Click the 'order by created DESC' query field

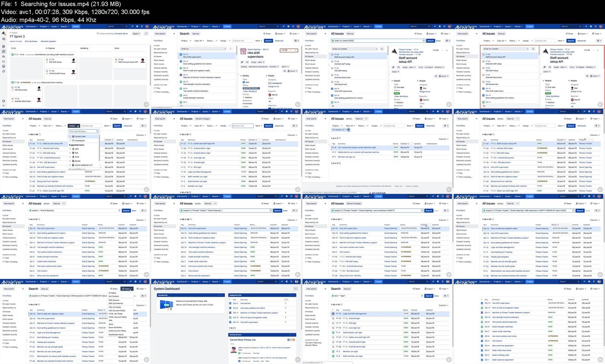pyautogui.click(x=378, y=40)
